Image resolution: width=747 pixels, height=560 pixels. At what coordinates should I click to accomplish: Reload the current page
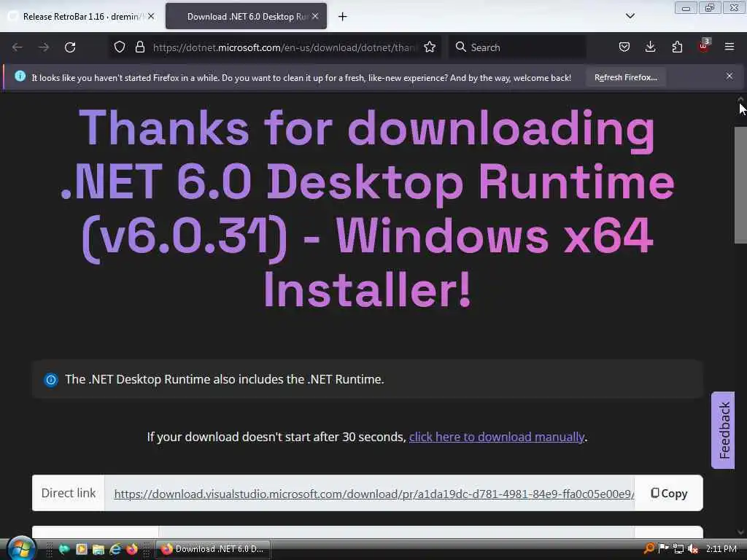(70, 47)
